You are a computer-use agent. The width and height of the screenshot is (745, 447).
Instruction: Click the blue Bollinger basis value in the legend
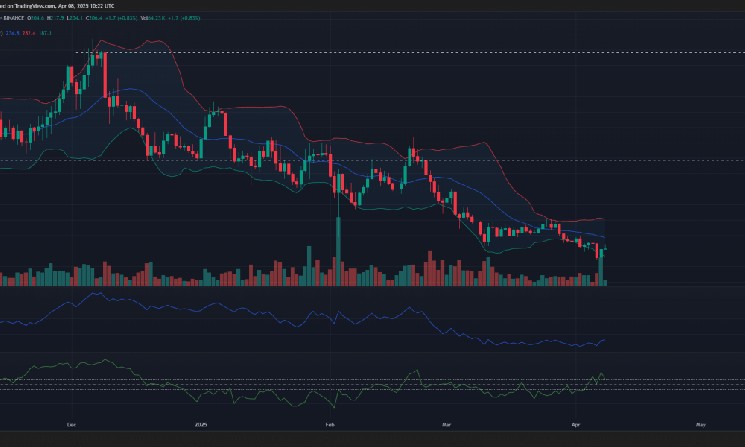pyautogui.click(x=12, y=33)
